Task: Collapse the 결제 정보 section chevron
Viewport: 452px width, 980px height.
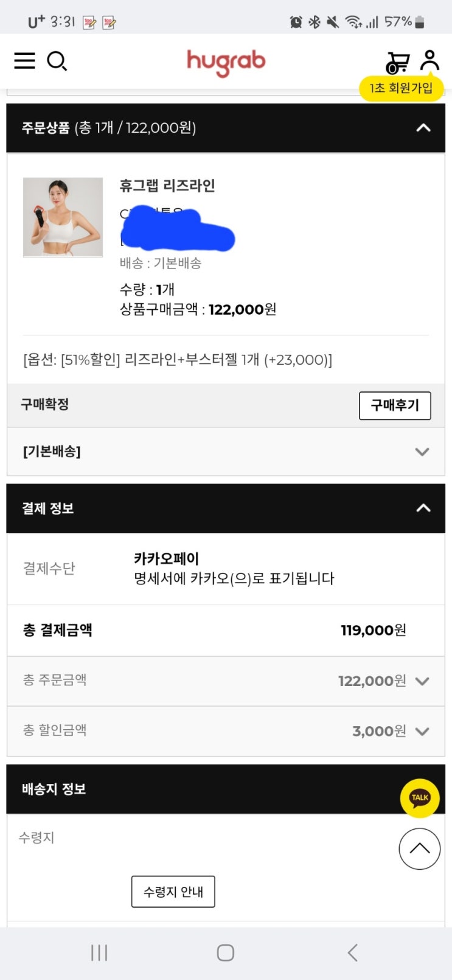Action: [x=423, y=508]
